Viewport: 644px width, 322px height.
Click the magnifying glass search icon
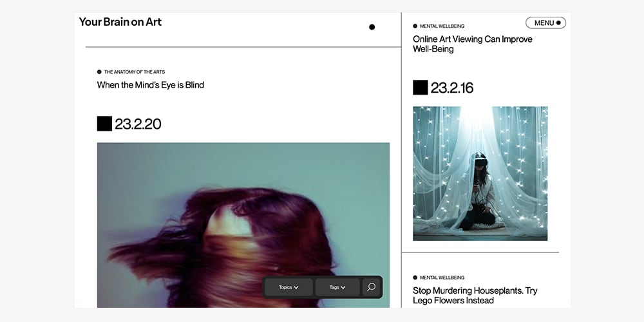point(371,287)
